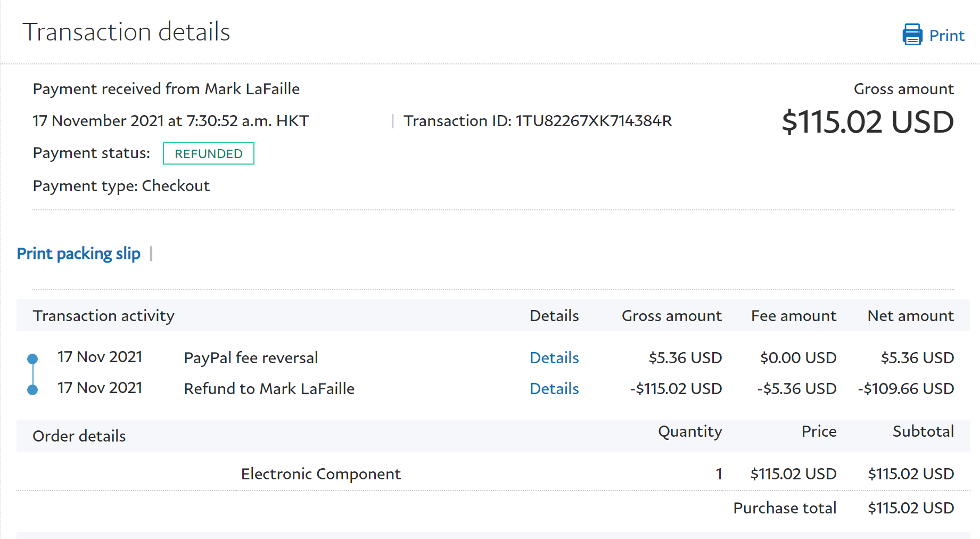980x539 pixels.
Task: Click the timeline dot beside the refund entry
Action: (x=32, y=390)
